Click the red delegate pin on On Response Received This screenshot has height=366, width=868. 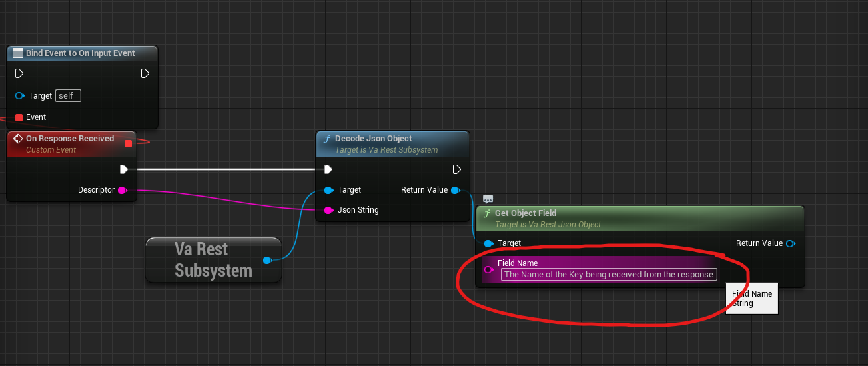129,143
